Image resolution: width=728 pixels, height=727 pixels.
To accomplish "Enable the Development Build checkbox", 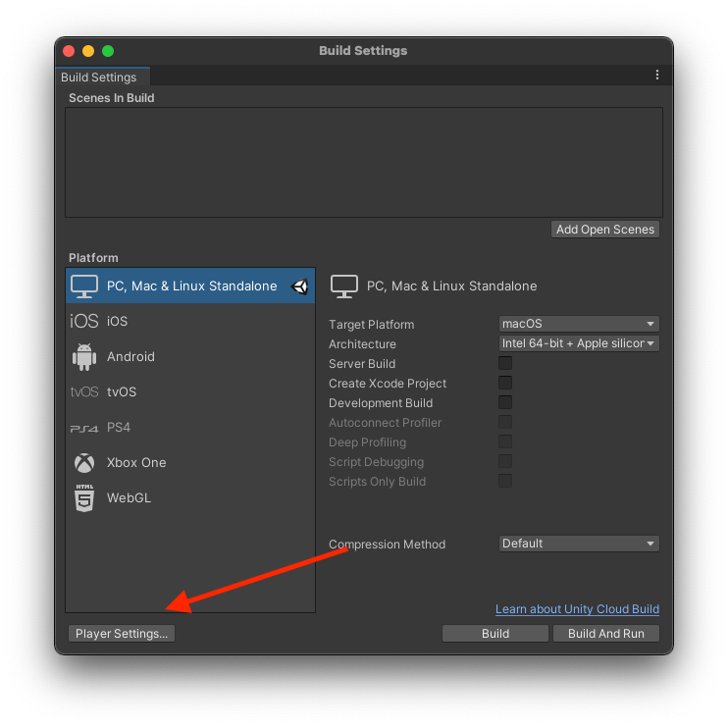I will click(505, 402).
